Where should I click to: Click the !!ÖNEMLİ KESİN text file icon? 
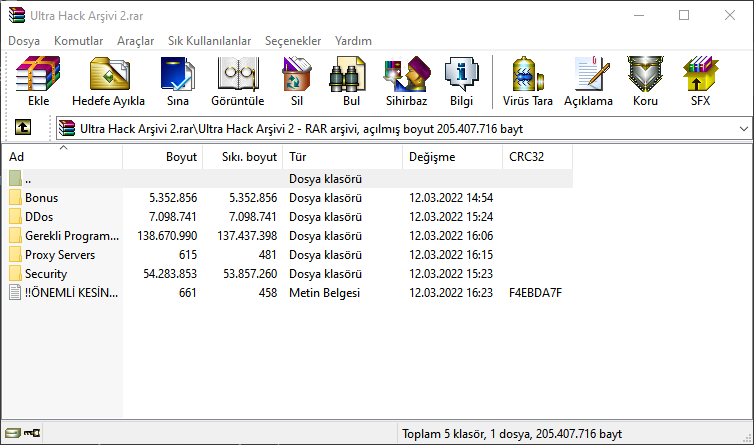[x=15, y=292]
